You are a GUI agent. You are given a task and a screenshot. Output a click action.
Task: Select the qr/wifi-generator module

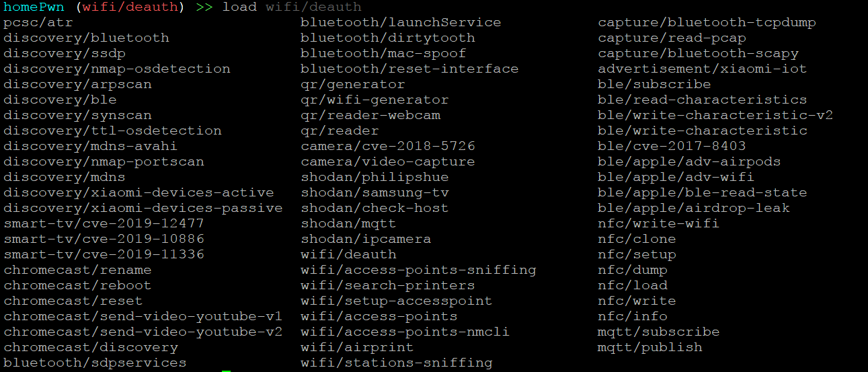tap(374, 100)
